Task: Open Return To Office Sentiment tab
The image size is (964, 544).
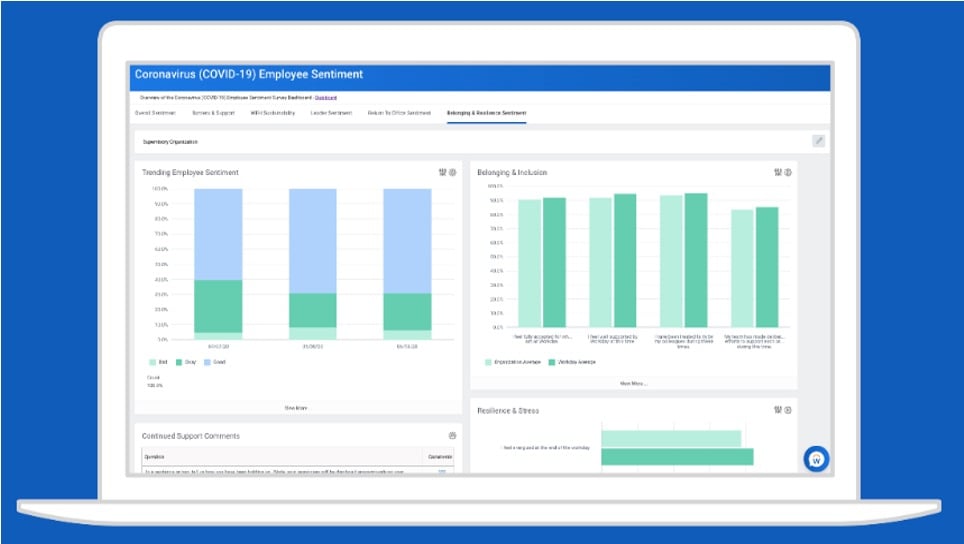Action: pos(400,113)
